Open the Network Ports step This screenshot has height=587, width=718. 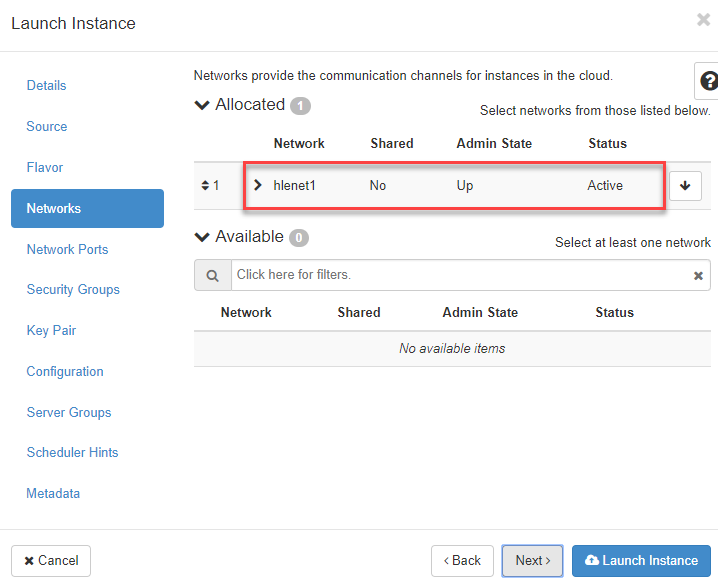(67, 249)
